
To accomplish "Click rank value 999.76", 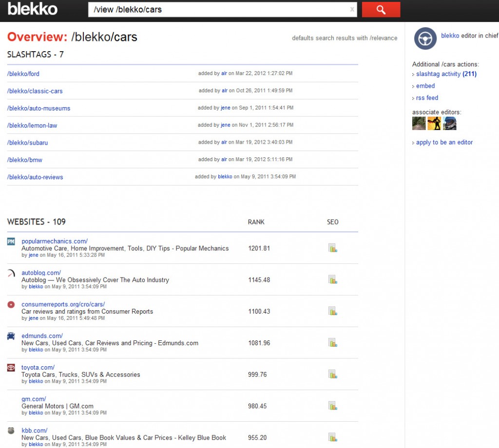I will (x=257, y=374).
